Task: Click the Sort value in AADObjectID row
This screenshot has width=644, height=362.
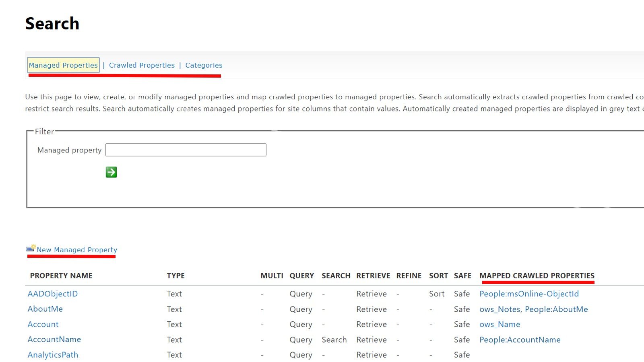Action: tap(437, 294)
